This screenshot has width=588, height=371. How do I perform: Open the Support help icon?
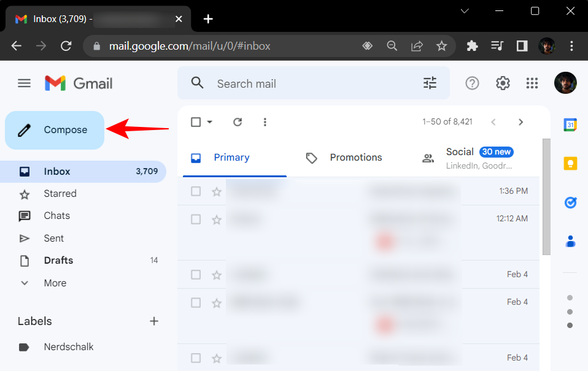click(472, 83)
